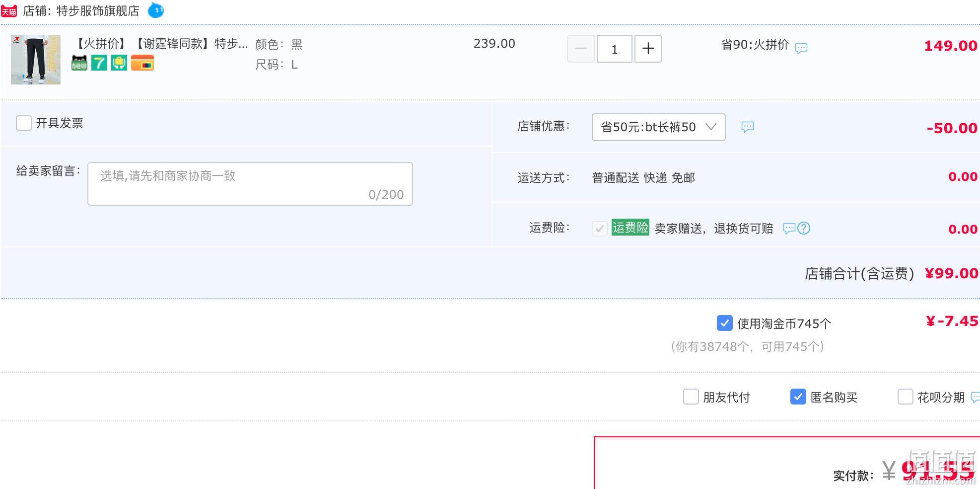This screenshot has height=489, width=980.
Task: Click the red item price 149.00
Action: click(951, 46)
